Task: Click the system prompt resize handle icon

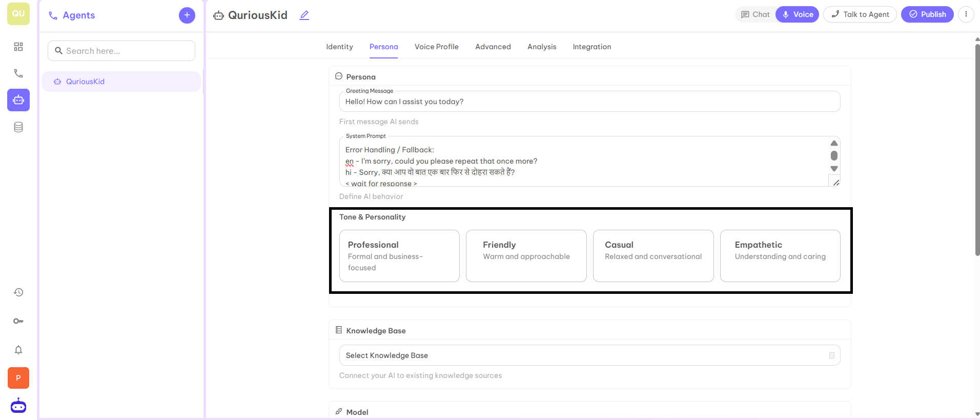Action: (x=836, y=183)
